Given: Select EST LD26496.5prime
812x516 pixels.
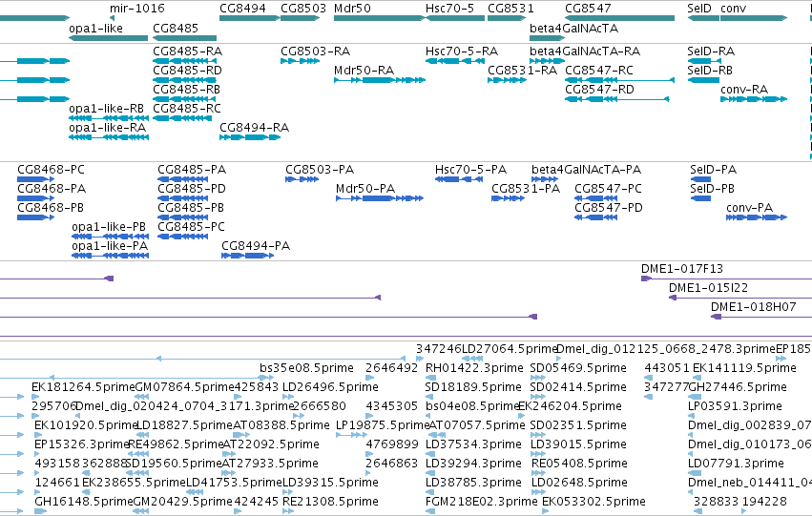Looking at the screenshot, I should tap(330, 387).
